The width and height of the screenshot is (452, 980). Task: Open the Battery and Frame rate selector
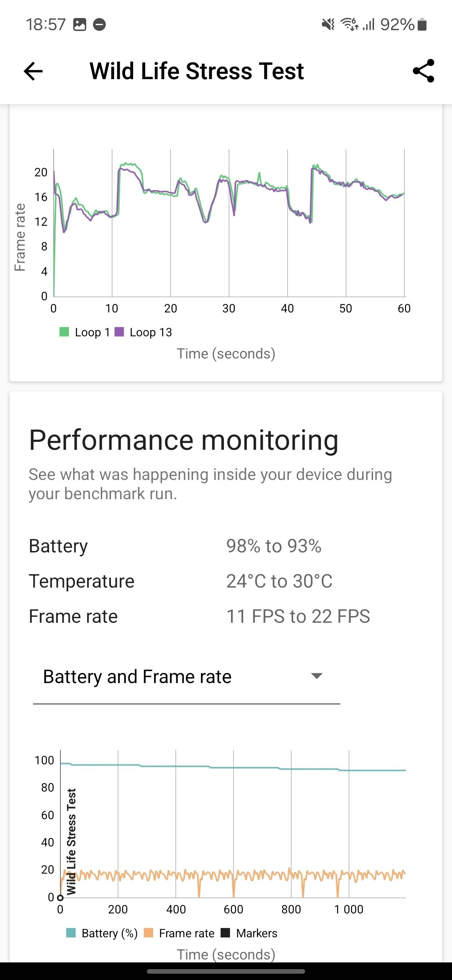pyautogui.click(x=187, y=677)
